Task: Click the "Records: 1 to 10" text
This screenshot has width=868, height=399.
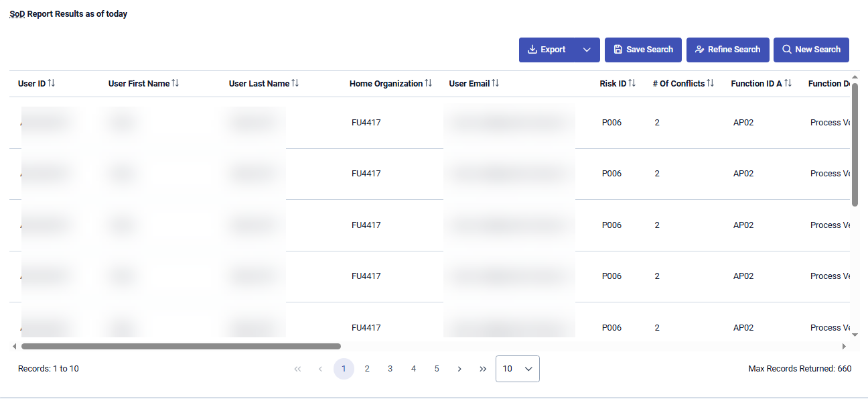Action: tap(48, 369)
